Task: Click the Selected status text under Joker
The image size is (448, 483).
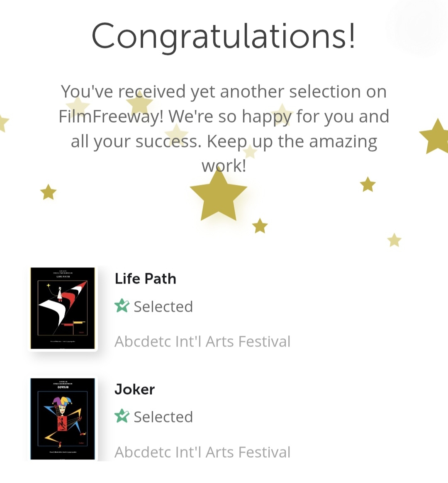Action: coord(163,417)
